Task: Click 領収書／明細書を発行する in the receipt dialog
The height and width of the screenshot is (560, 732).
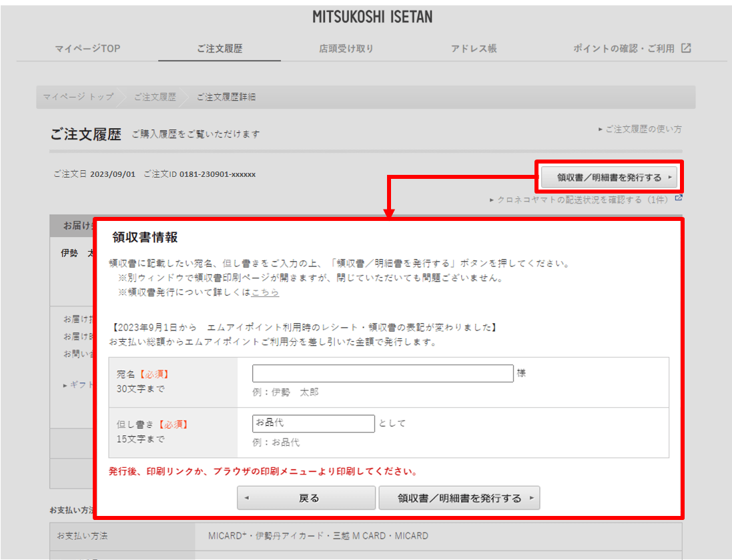Action: point(459,498)
